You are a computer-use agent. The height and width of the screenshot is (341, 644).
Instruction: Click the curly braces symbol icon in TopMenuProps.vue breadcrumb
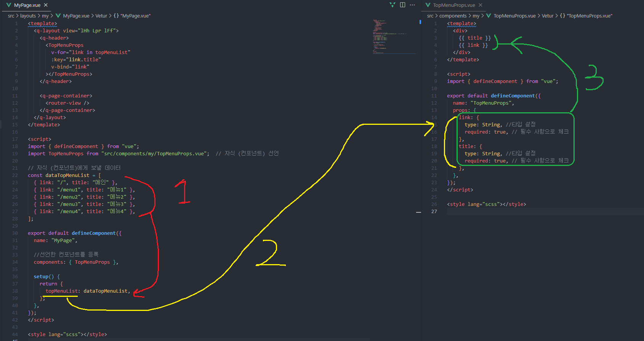click(x=562, y=16)
